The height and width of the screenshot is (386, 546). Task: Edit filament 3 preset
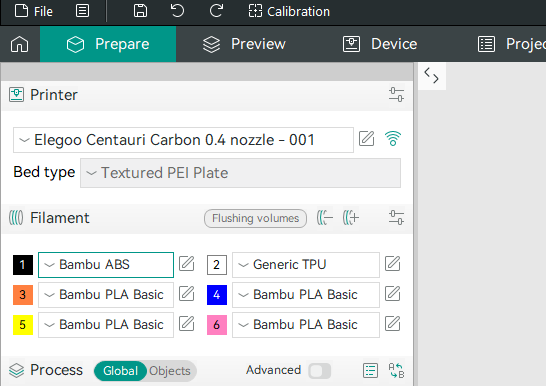click(x=187, y=293)
